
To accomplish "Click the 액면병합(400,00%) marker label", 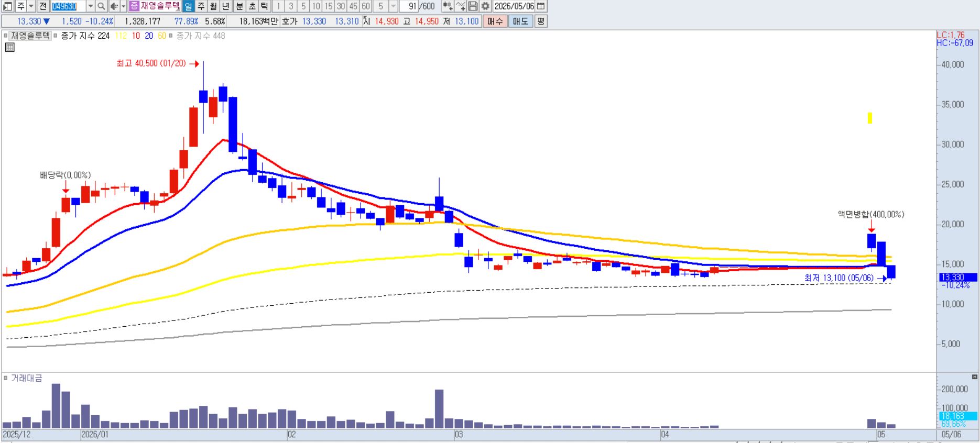I will click(871, 214).
